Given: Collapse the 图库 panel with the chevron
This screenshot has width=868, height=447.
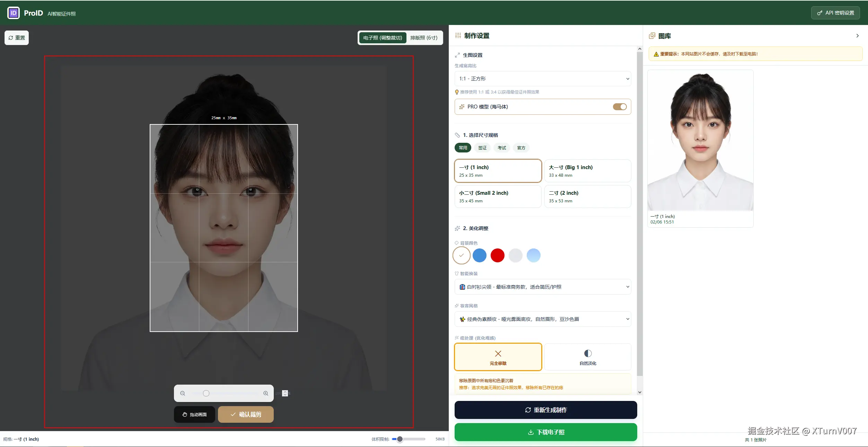Looking at the screenshot, I should 857,36.
